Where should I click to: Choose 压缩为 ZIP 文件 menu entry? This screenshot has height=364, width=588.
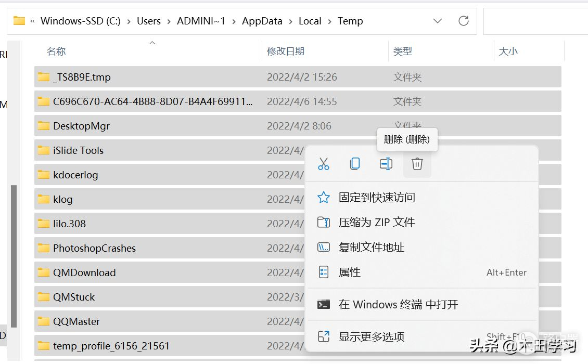tap(377, 223)
